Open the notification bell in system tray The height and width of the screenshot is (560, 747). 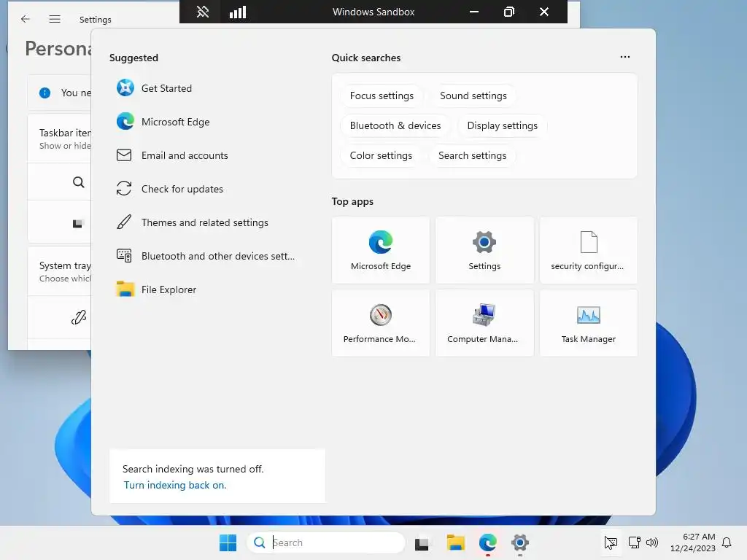tap(727, 542)
